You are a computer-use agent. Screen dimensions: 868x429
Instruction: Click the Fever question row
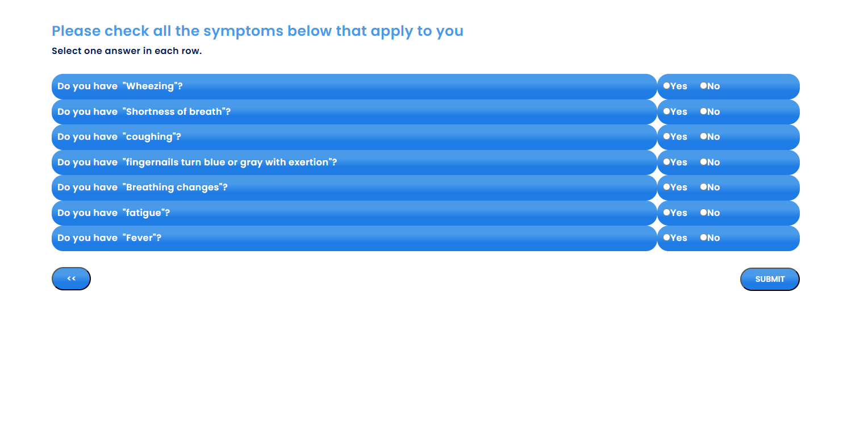(x=354, y=238)
